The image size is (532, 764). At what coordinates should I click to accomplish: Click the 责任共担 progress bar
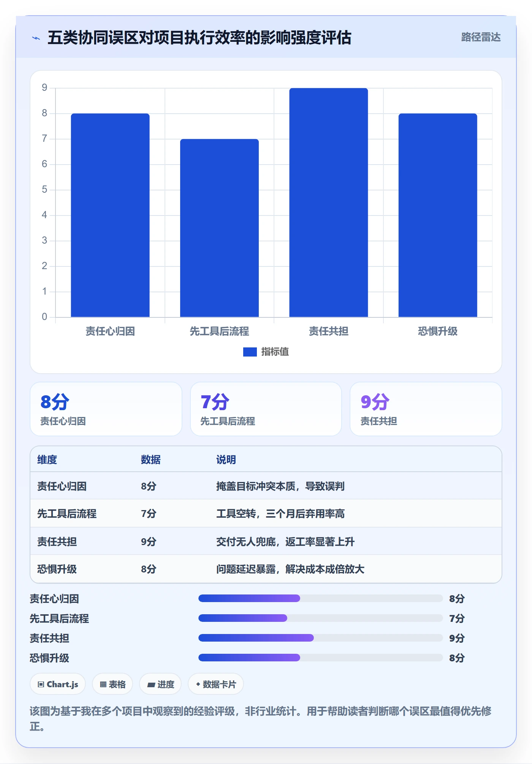click(x=320, y=638)
